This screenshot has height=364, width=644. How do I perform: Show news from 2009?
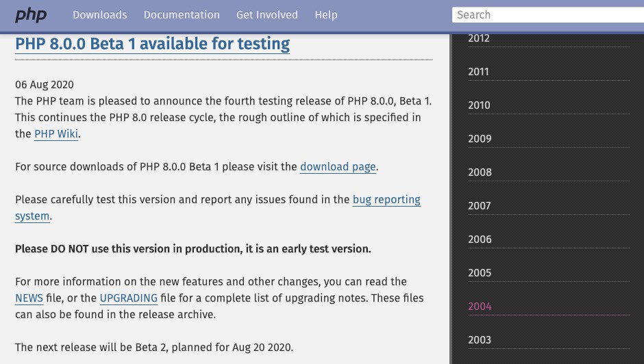pos(480,139)
